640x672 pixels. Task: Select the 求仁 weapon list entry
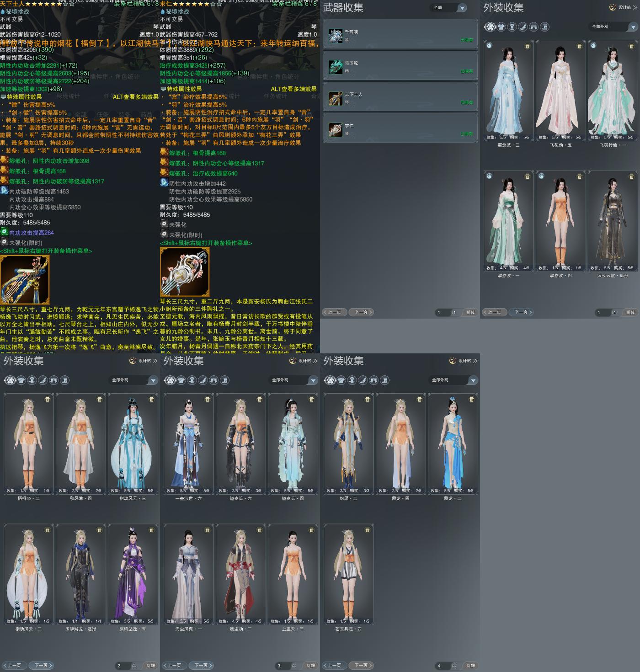[400, 128]
